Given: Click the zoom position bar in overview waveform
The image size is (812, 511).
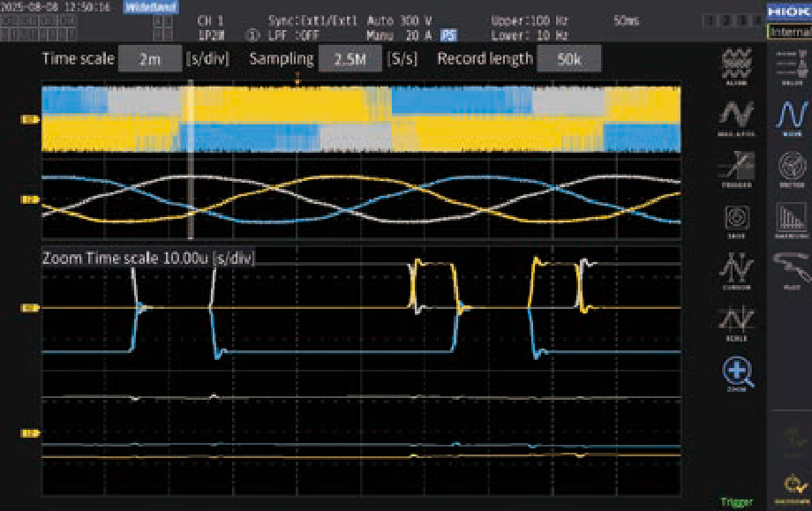Looking at the screenshot, I should (x=190, y=161).
